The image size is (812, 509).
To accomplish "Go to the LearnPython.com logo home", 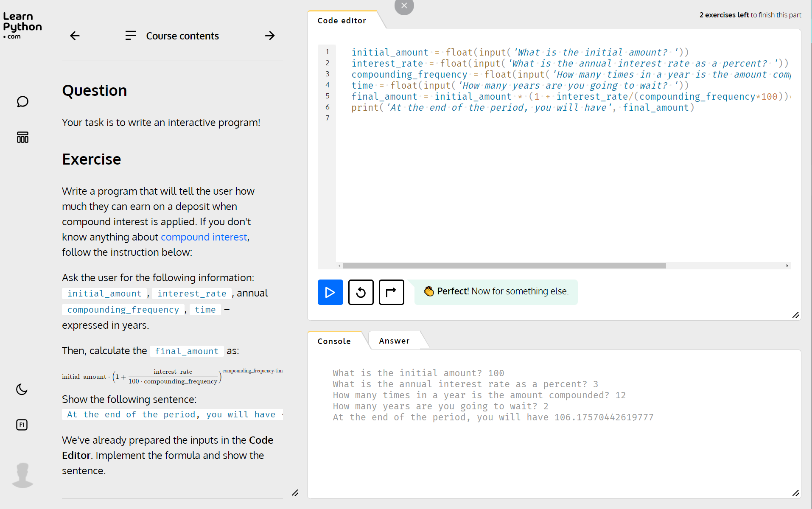I will [x=22, y=25].
